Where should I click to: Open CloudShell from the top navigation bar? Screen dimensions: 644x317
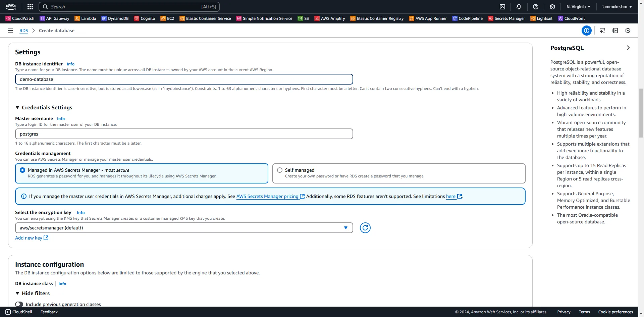click(503, 6)
